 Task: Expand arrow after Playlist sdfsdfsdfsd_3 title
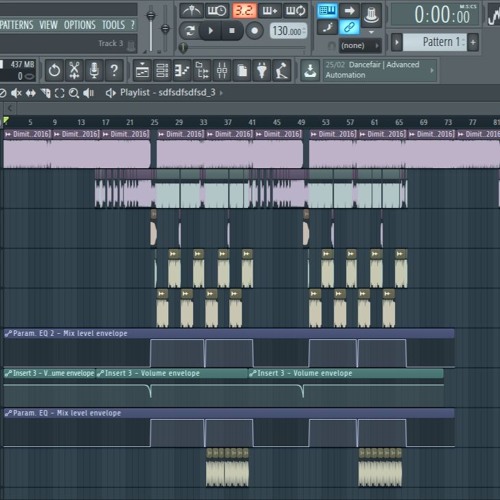point(221,93)
